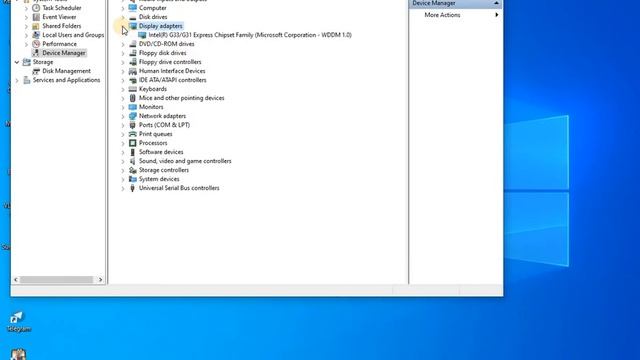Collapse the Device Manager actions header
This screenshot has height=360, width=640.
(x=496, y=3)
